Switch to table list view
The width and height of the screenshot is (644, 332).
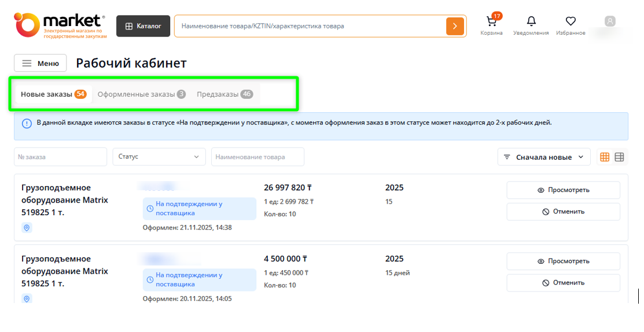pyautogui.click(x=619, y=157)
